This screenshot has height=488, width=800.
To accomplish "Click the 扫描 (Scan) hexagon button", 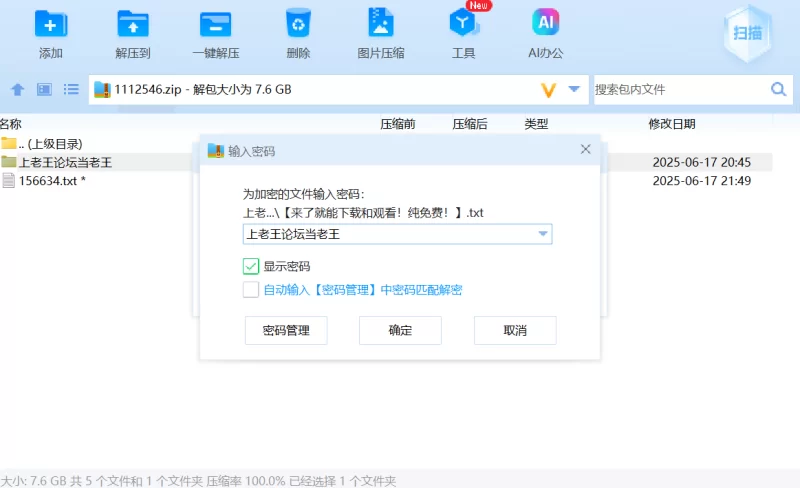I will pyautogui.click(x=747, y=33).
